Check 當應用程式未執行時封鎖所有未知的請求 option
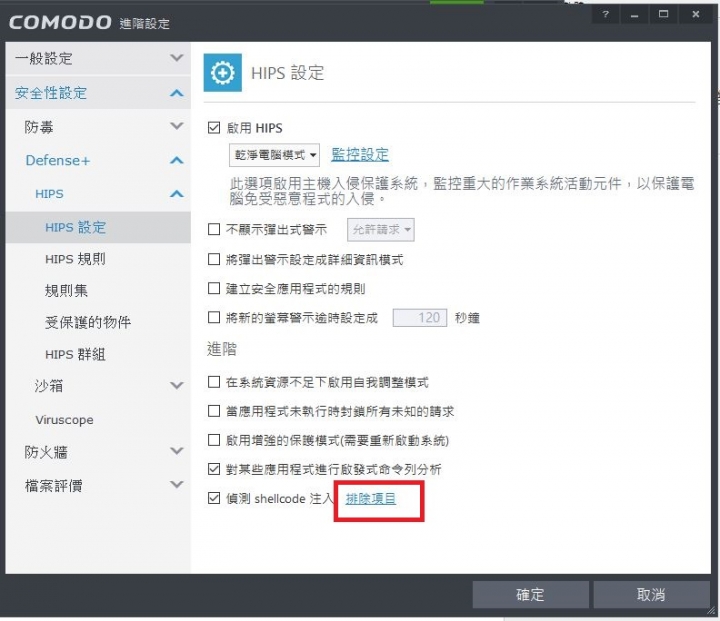Image resolution: width=720 pixels, height=621 pixels. pos(214,411)
